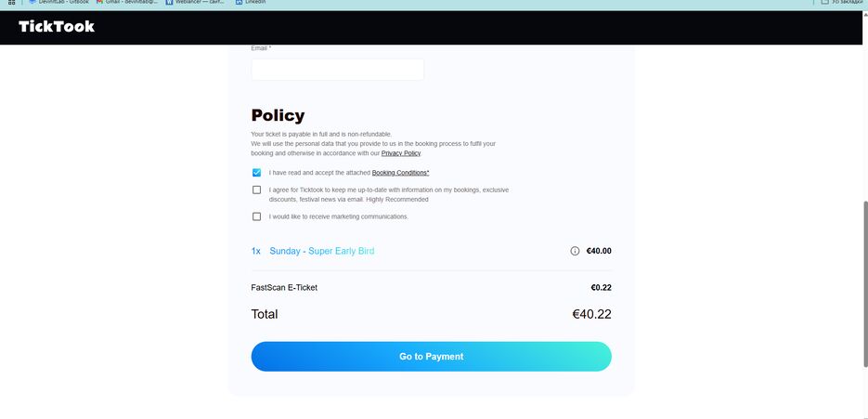This screenshot has height=419, width=868.
Task: Select the Sunday - Super Early Bird item
Action: point(321,251)
